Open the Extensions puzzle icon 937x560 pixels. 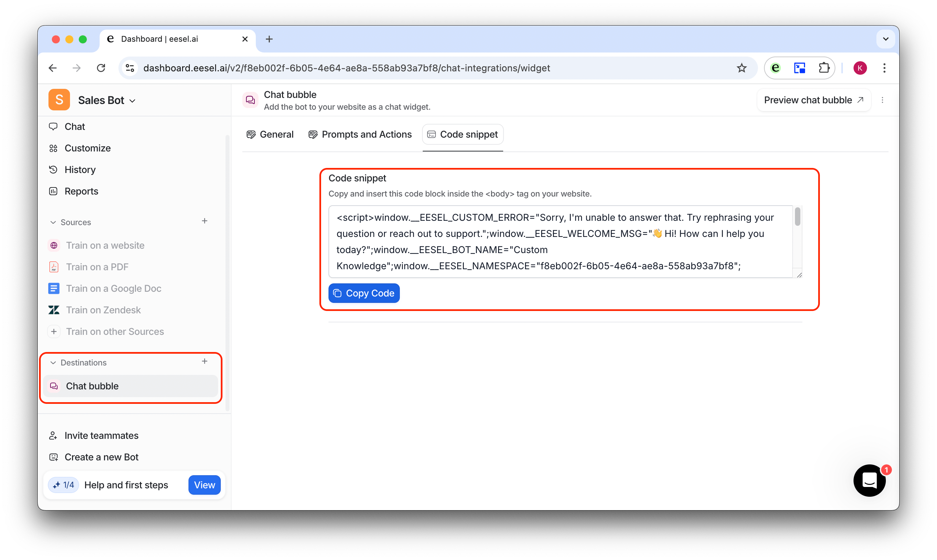coord(824,68)
